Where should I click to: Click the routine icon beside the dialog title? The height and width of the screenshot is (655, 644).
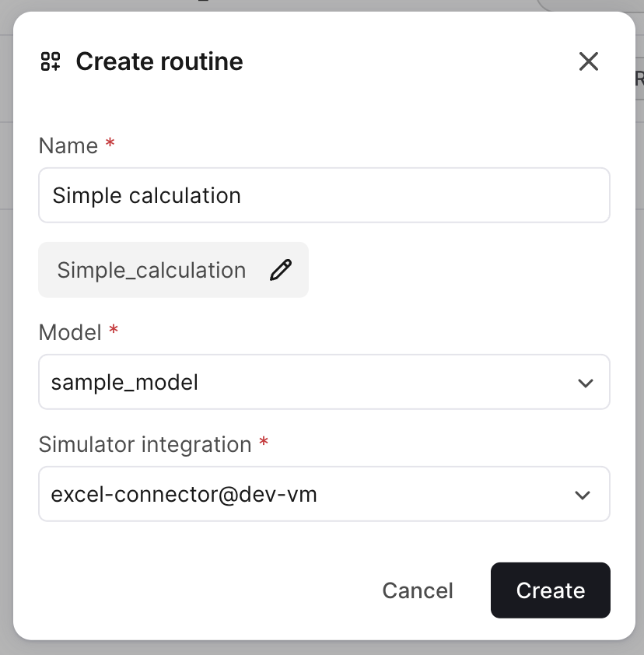[50, 61]
